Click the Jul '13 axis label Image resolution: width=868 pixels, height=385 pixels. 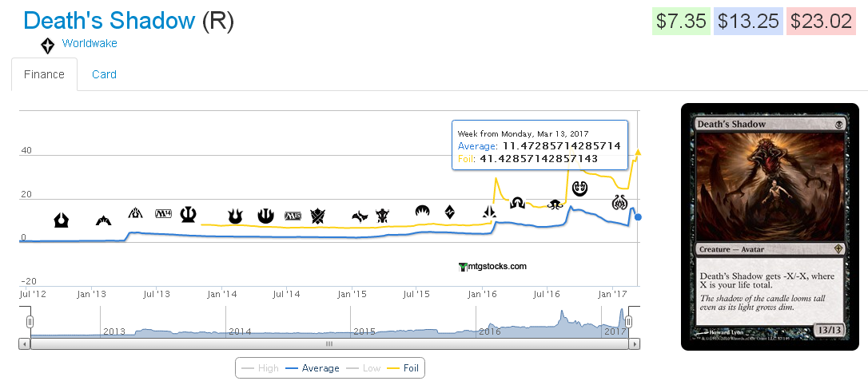click(x=156, y=294)
